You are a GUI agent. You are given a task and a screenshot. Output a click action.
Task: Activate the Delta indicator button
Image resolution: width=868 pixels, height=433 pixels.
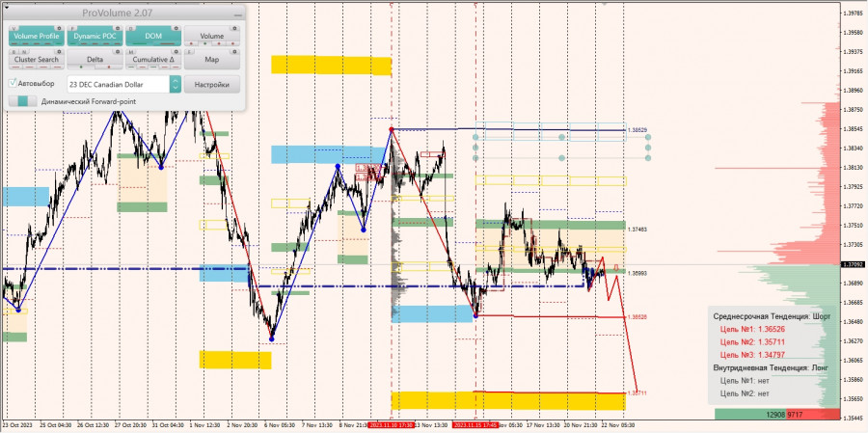click(95, 60)
